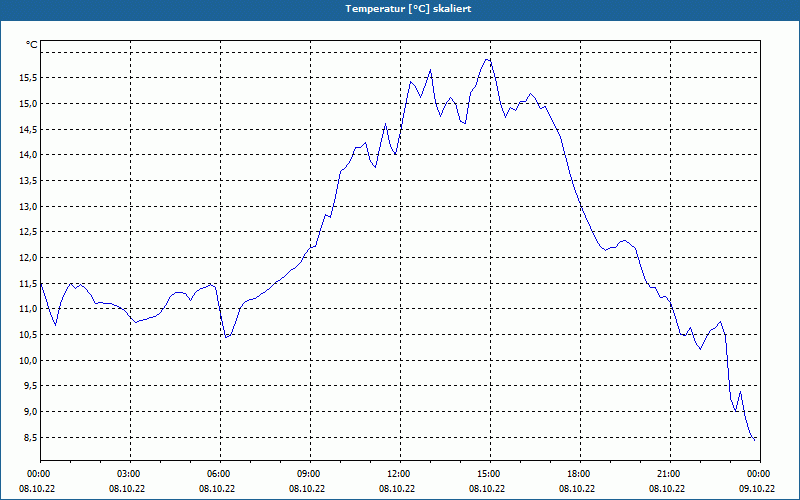Image resolution: width=800 pixels, height=500 pixels.
Task: Click the 11,5 y-axis label
Action: click(28, 283)
